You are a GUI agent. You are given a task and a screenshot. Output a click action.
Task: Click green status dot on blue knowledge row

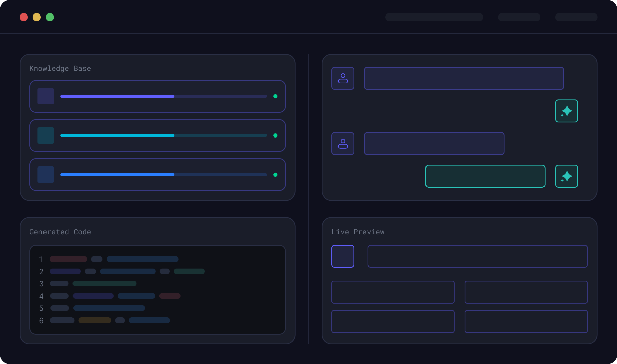pyautogui.click(x=275, y=175)
